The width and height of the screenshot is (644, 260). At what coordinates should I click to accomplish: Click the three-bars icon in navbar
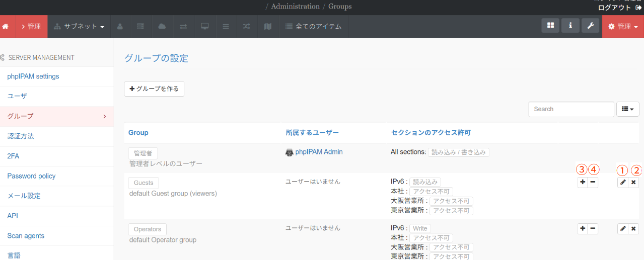click(x=226, y=26)
